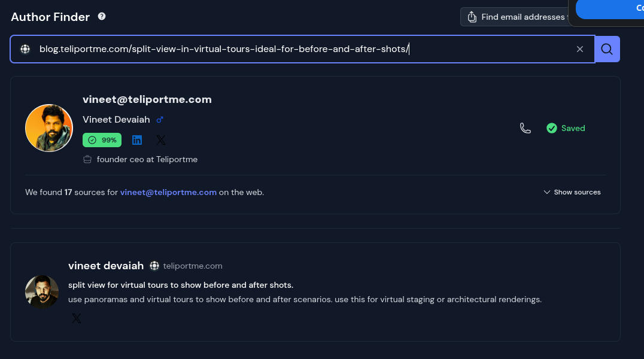Open Vineet Devaiah's profile photo
Viewport: 644px width, 359px height.
49,128
